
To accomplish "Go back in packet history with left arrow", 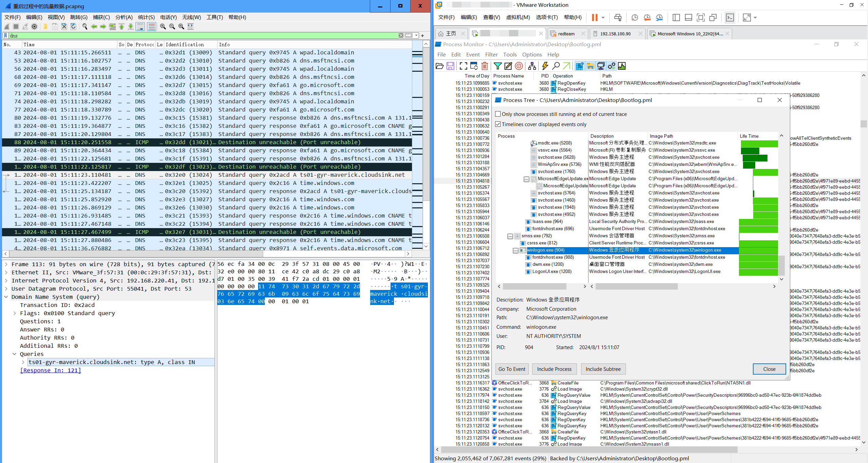I will click(94, 27).
